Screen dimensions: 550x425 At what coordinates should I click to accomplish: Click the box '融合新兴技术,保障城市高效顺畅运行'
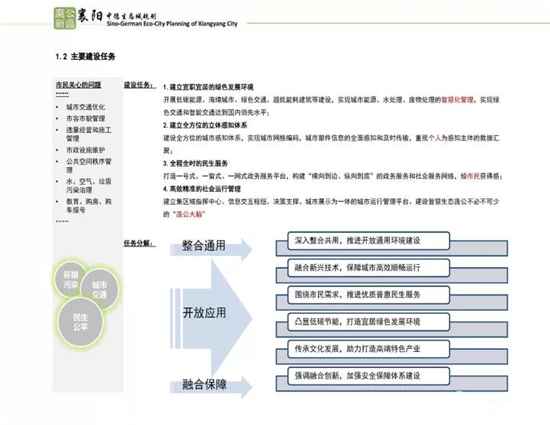point(368,268)
